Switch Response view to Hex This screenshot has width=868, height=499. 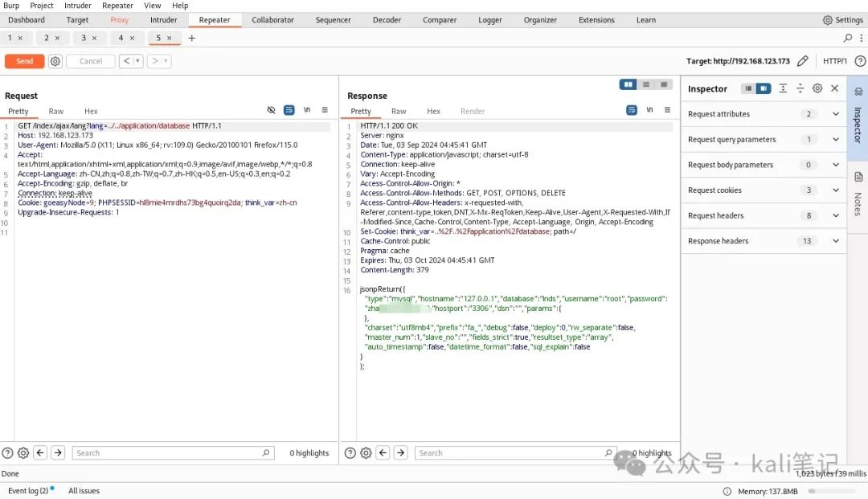click(x=433, y=111)
